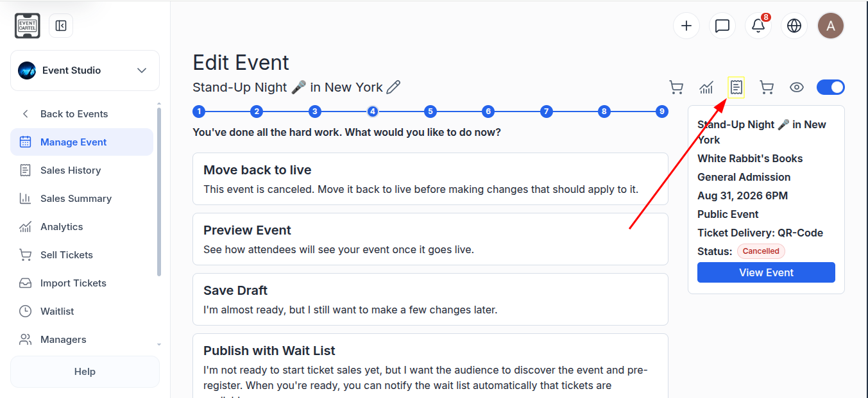868x398 pixels.
Task: Click the highlighted receipt icon
Action: [x=736, y=87]
